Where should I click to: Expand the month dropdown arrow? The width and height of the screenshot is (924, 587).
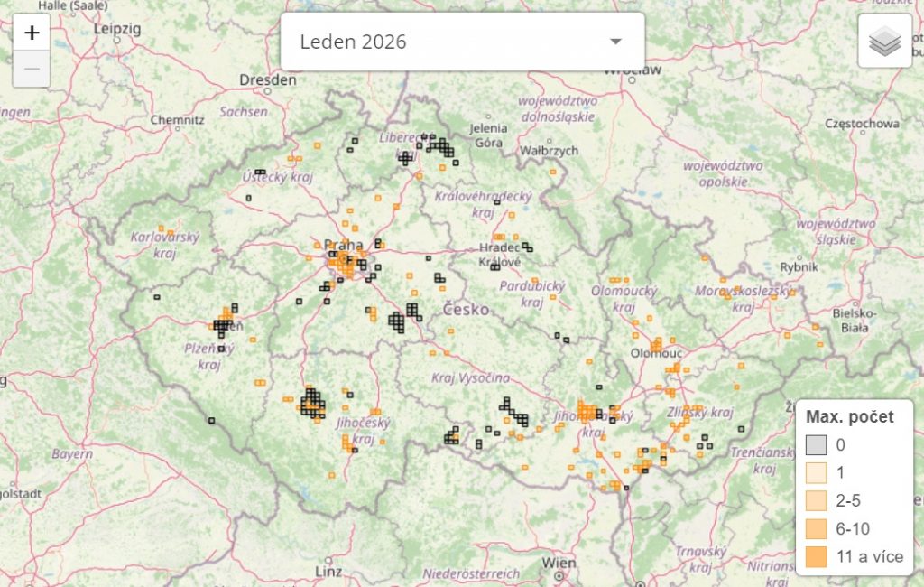click(615, 42)
